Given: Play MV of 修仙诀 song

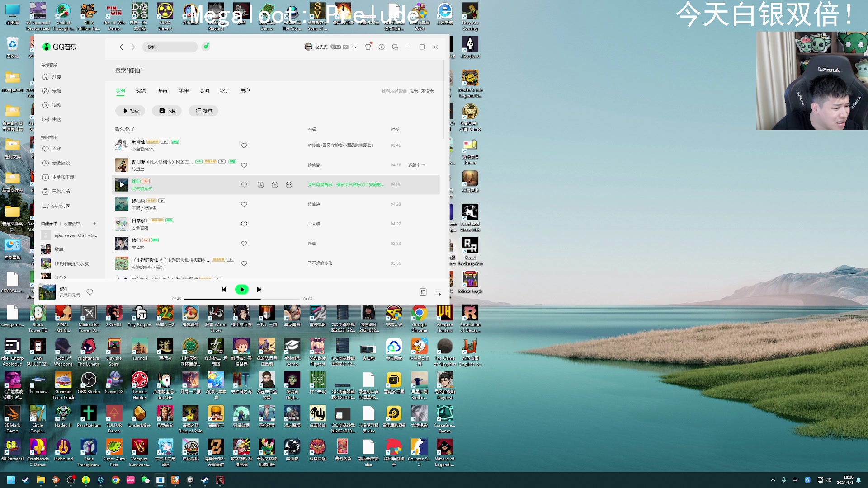Looking at the screenshot, I should 162,201.
